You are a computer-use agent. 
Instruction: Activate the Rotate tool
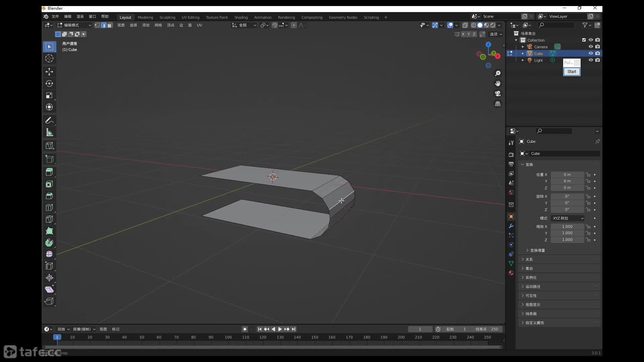(49, 83)
